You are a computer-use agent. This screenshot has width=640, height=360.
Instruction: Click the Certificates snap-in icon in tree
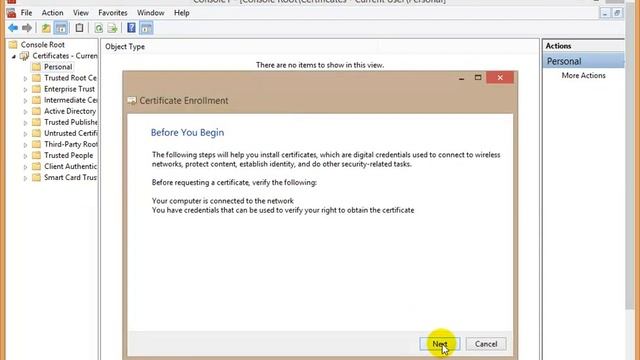(24, 56)
